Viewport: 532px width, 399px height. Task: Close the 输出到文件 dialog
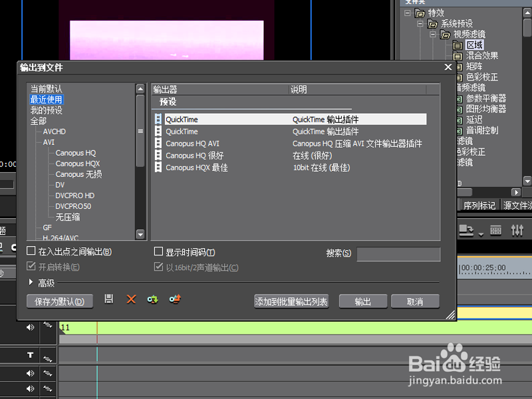tap(448, 67)
